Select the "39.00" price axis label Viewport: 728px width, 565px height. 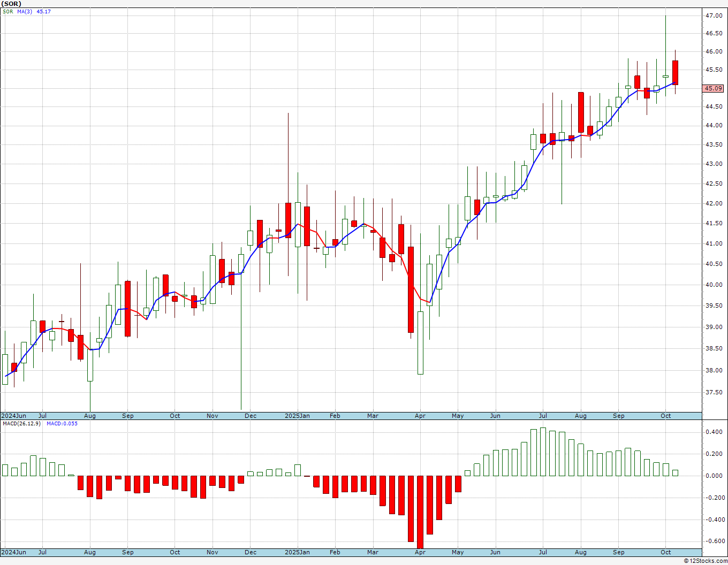click(714, 327)
